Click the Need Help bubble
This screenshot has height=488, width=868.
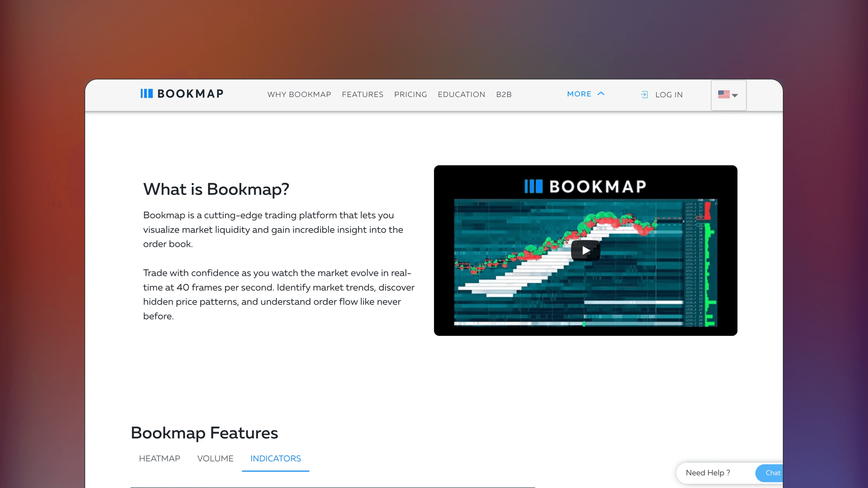click(x=708, y=473)
